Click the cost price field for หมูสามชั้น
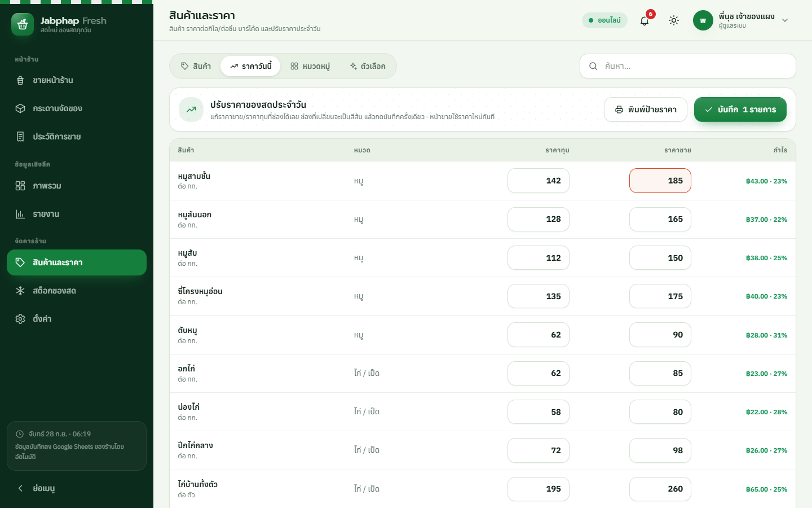This screenshot has width=812, height=508. tap(539, 181)
